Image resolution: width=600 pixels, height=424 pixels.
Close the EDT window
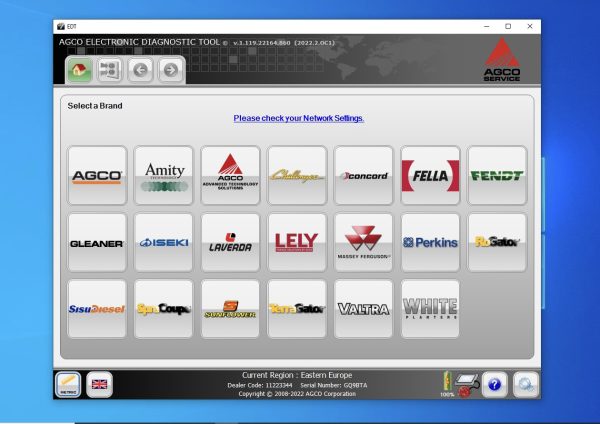click(530, 26)
